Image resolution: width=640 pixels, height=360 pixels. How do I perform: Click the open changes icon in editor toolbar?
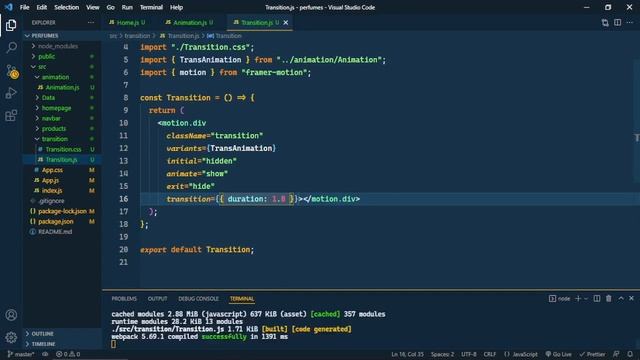(x=605, y=23)
